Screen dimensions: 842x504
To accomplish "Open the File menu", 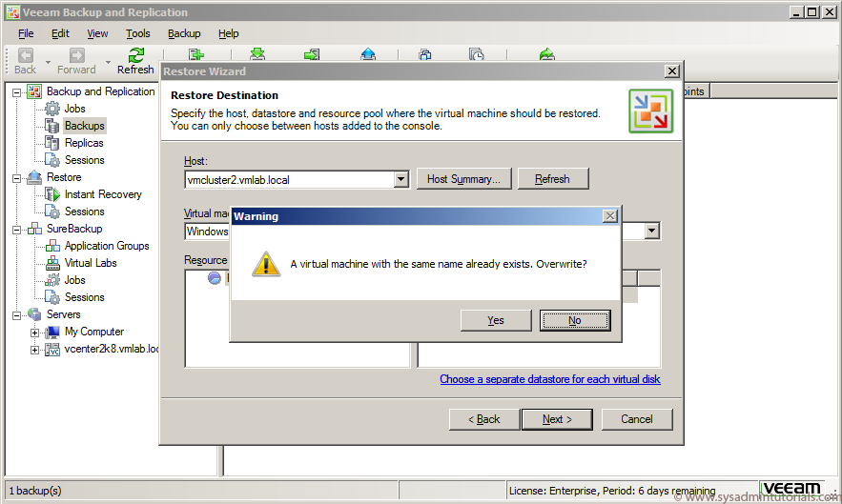I will 26,33.
